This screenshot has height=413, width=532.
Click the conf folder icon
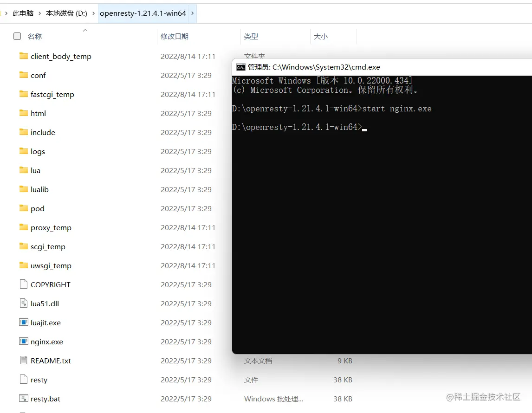point(23,75)
